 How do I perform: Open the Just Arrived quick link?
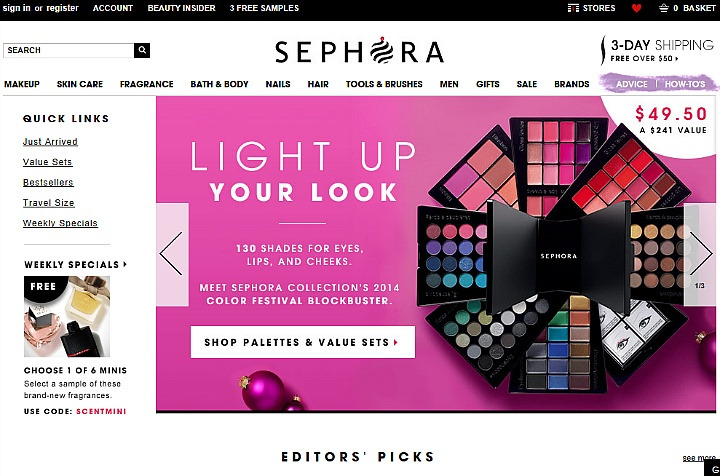pos(50,142)
